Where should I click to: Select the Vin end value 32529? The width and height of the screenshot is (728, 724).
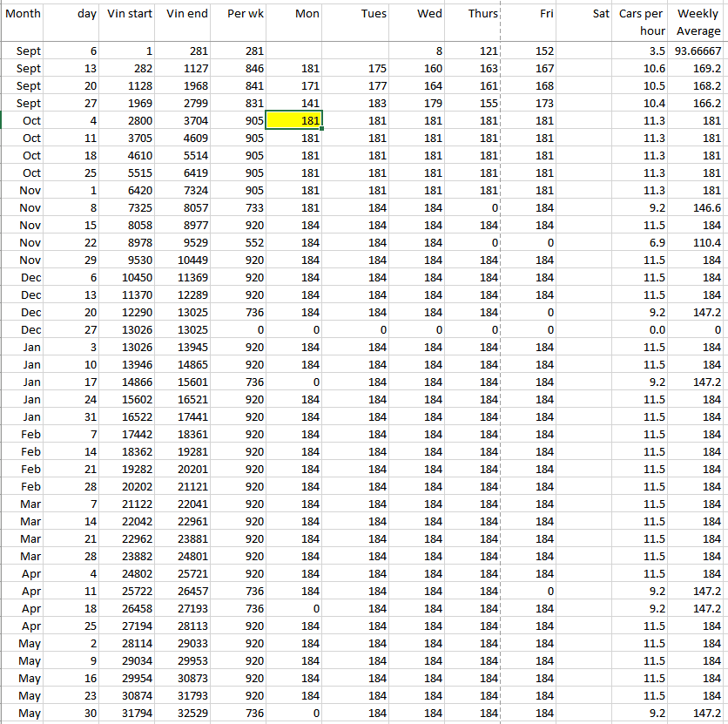tap(186, 714)
